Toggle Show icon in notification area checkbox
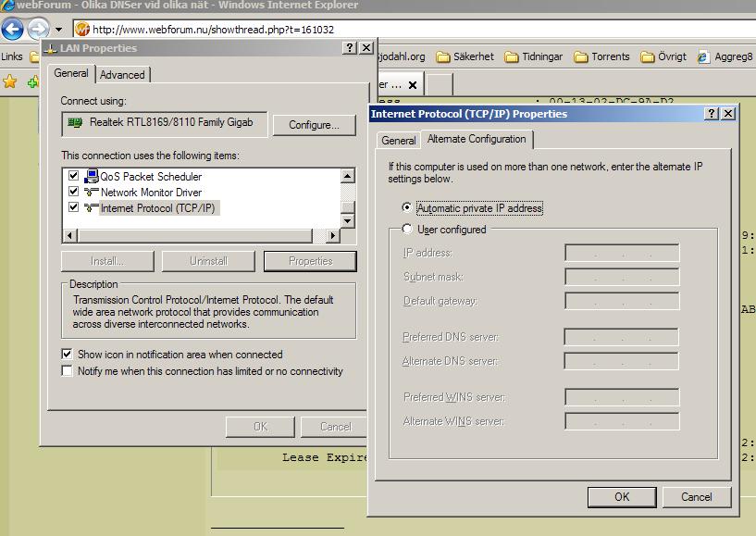This screenshot has width=756, height=536. tap(67, 354)
